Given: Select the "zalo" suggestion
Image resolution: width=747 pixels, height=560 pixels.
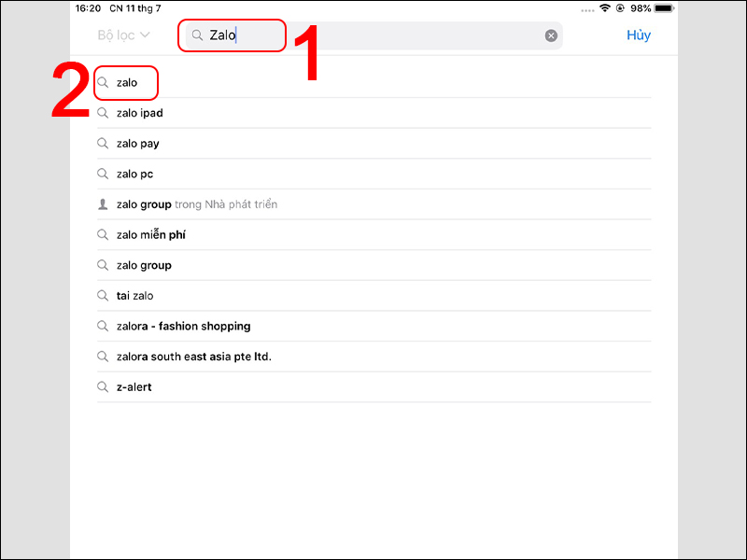Looking at the screenshot, I should [374, 82].
